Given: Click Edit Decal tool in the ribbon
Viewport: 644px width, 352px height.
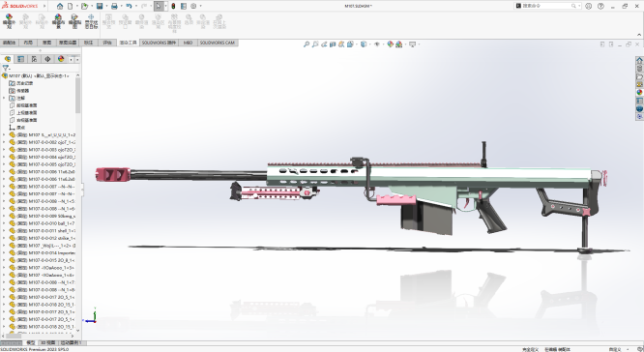Looking at the screenshot, I should click(x=74, y=21).
